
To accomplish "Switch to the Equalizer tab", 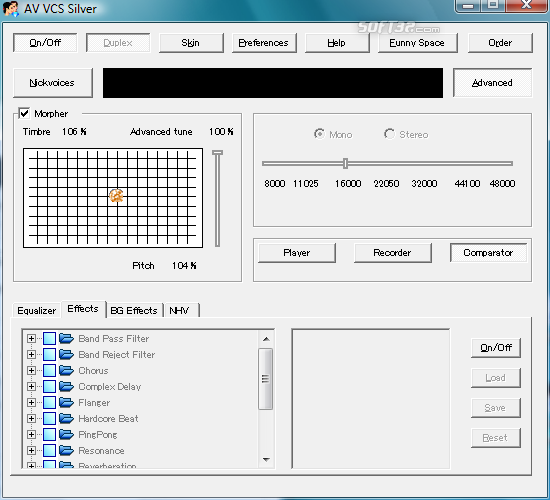I will coord(36,311).
